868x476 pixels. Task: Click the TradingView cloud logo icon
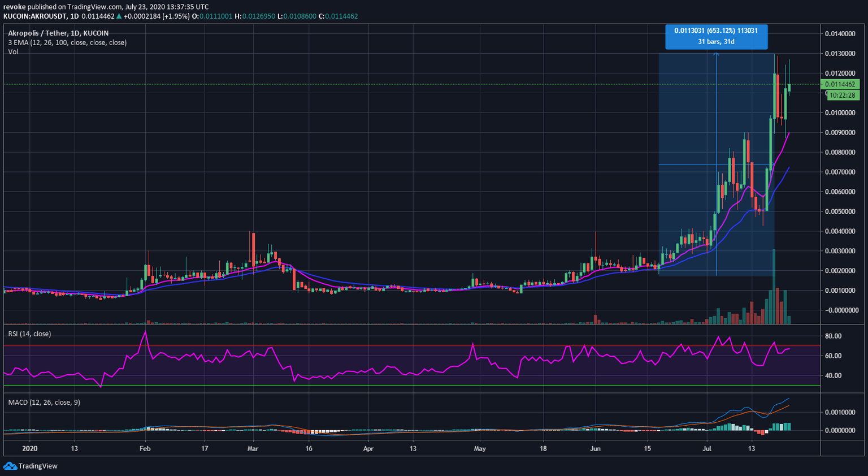point(10,466)
